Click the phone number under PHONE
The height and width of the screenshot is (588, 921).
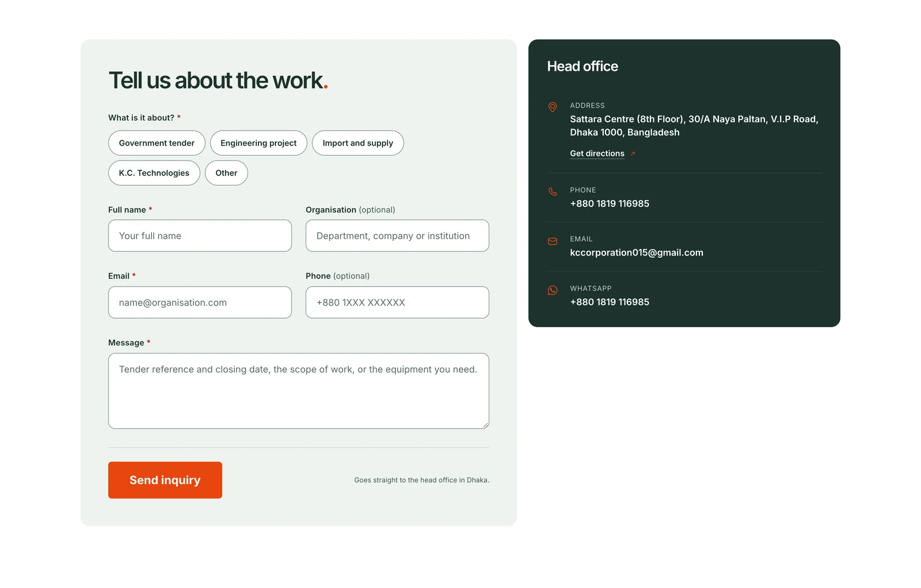tap(610, 204)
